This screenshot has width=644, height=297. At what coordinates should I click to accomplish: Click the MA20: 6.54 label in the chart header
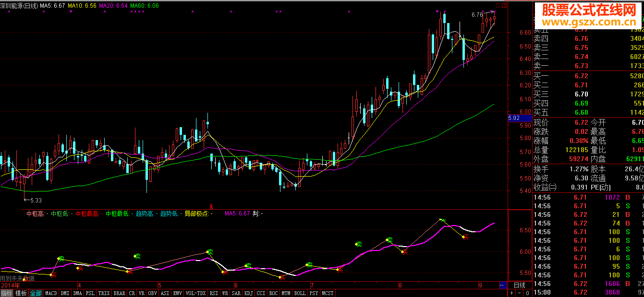(113, 5)
